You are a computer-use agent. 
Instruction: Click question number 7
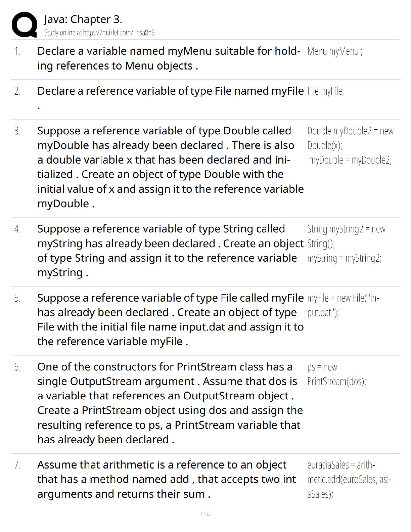pyautogui.click(x=17, y=465)
